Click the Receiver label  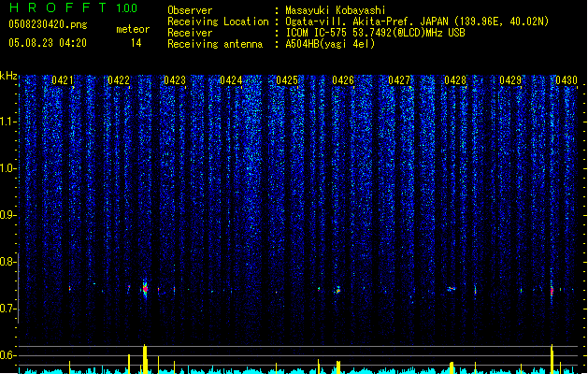point(190,33)
